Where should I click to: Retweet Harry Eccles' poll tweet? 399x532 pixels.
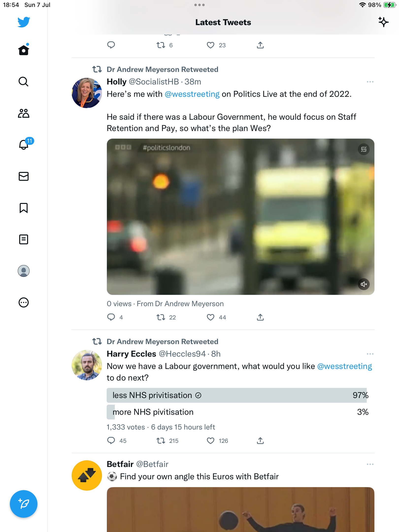pos(161,441)
